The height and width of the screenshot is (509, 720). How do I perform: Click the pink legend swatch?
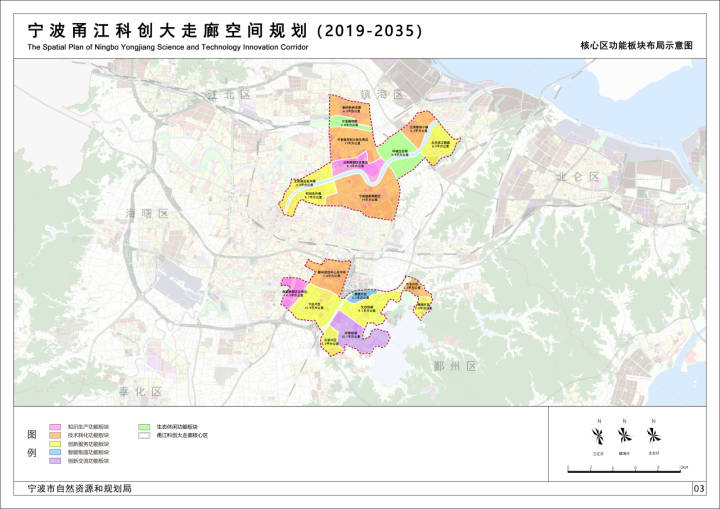pos(55,427)
